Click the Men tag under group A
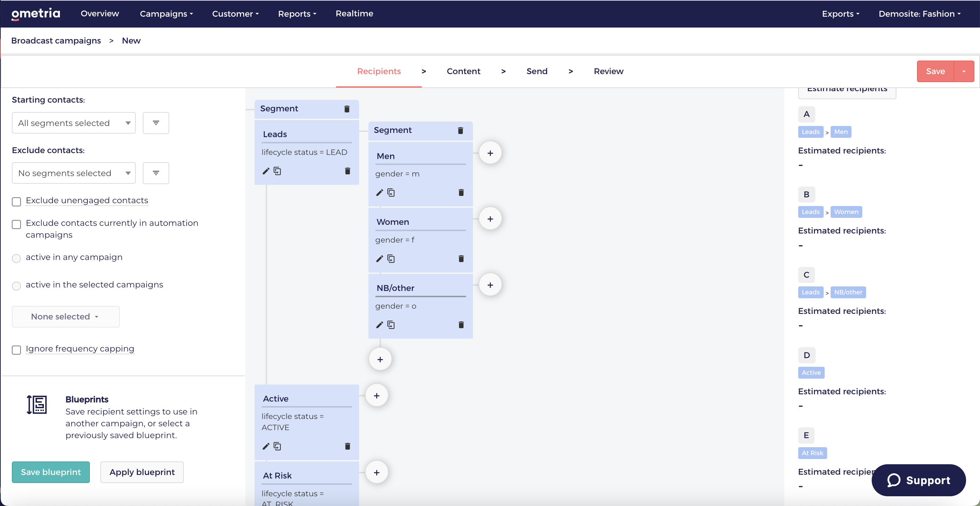 [841, 132]
